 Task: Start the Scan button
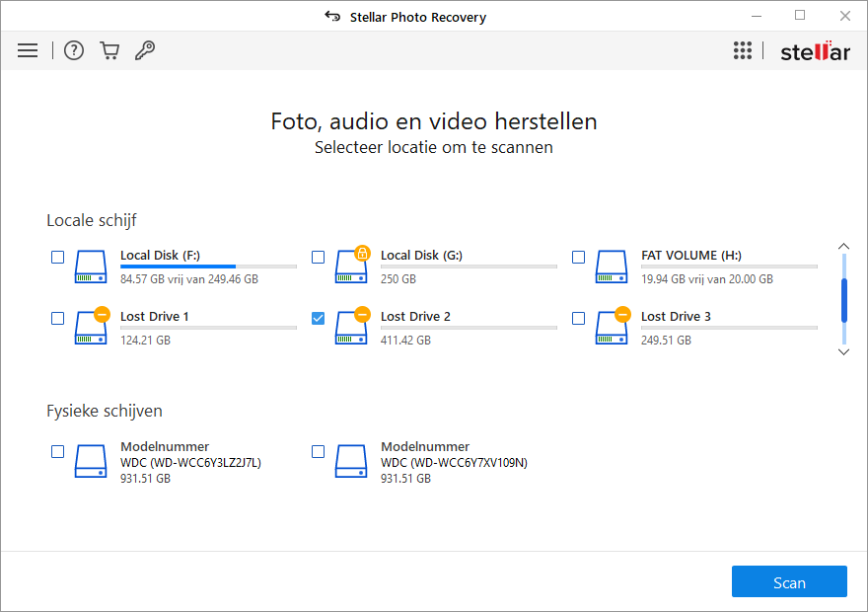789,581
